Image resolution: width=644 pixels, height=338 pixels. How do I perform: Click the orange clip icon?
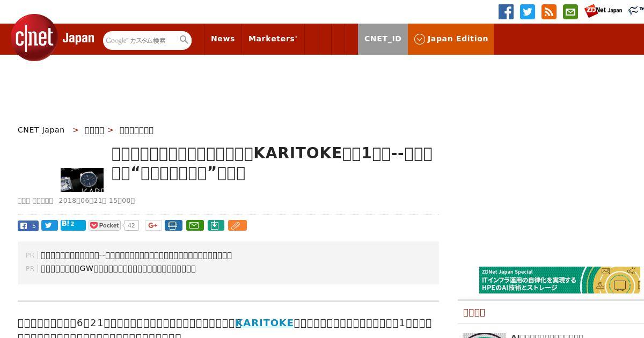[x=237, y=225]
